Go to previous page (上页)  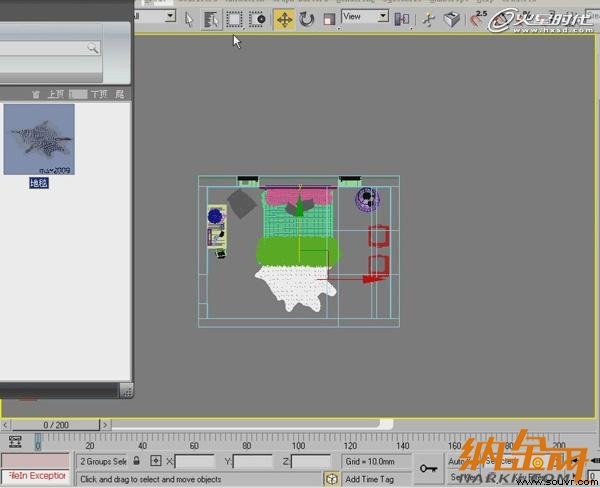point(56,94)
